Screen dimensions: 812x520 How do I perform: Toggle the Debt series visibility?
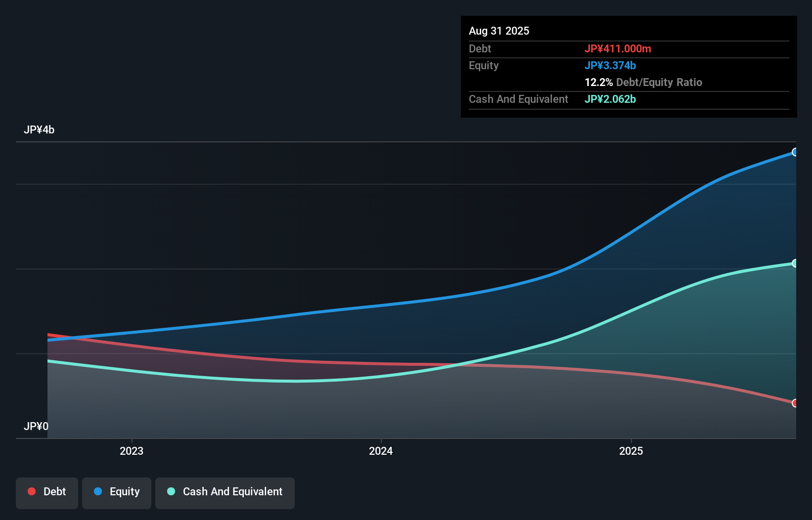click(47, 491)
